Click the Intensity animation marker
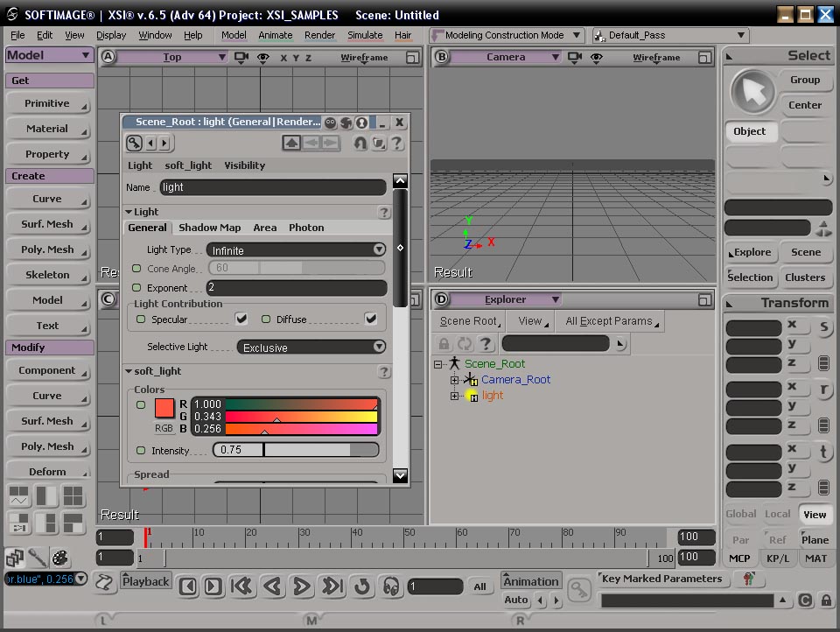This screenshot has width=840, height=632. coord(141,451)
